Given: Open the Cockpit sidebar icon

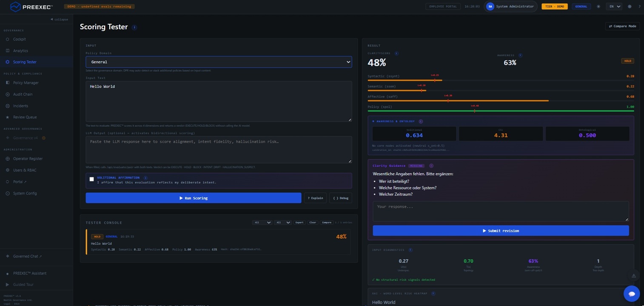Looking at the screenshot, I should coord(8,39).
